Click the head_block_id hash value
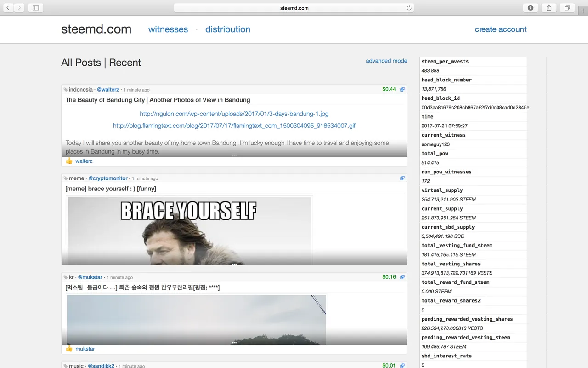 tap(475, 108)
